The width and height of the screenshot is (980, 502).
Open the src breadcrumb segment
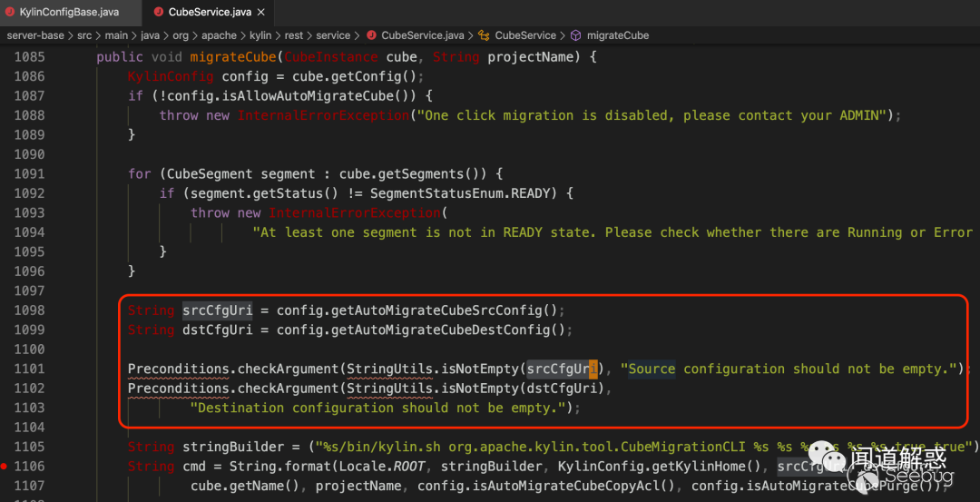click(84, 35)
